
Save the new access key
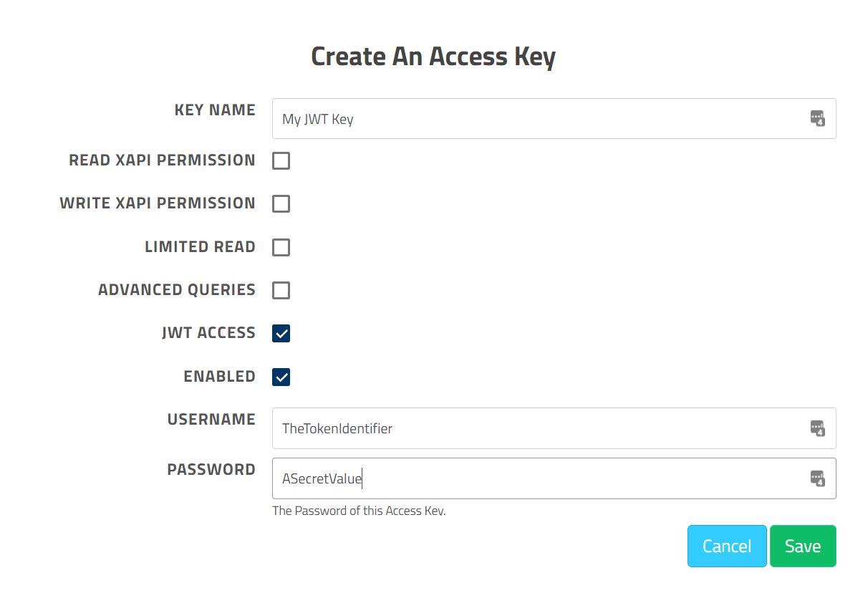point(802,546)
